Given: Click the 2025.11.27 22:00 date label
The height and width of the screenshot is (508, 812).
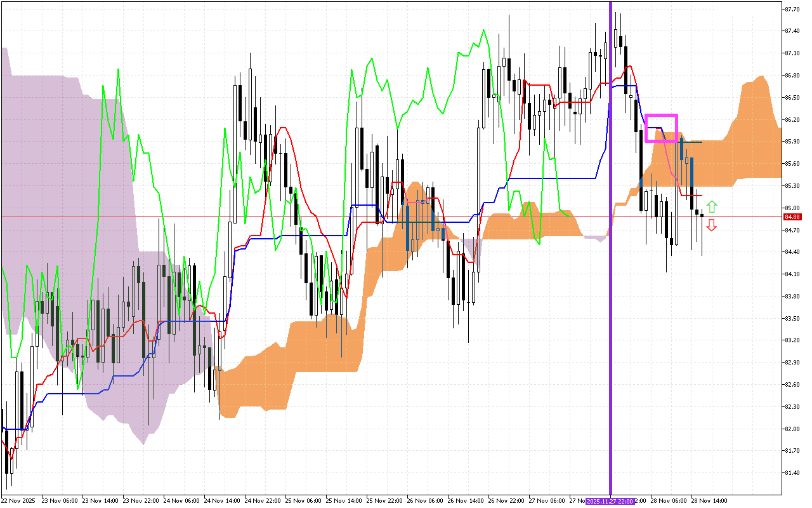Looking at the screenshot, I should [610, 501].
